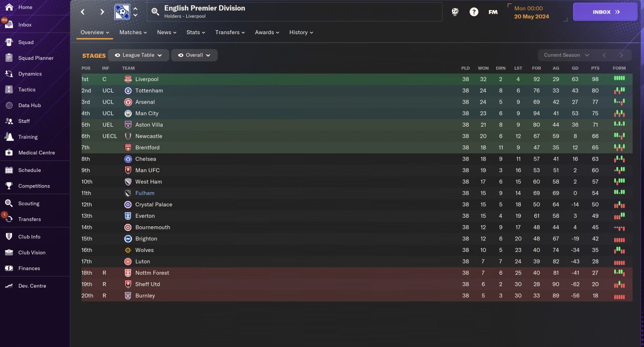Open the Fulham team link
The height and width of the screenshot is (347, 644).
pyautogui.click(x=145, y=193)
